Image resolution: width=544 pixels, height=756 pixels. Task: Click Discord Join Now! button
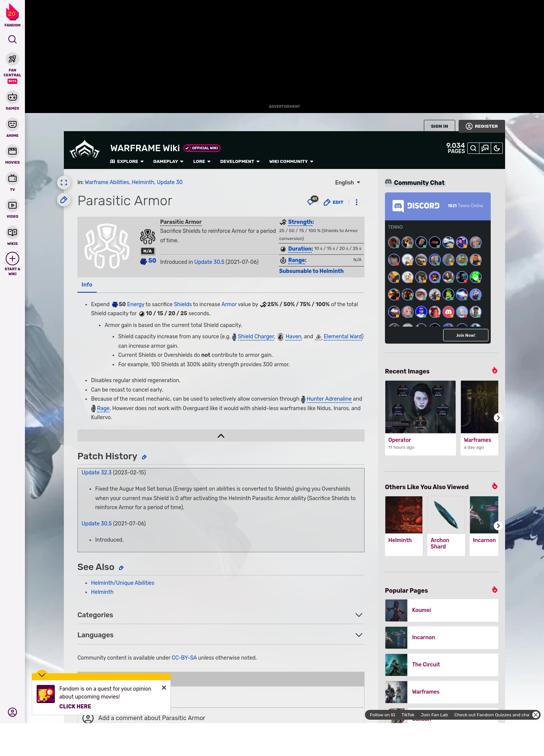[x=466, y=335]
